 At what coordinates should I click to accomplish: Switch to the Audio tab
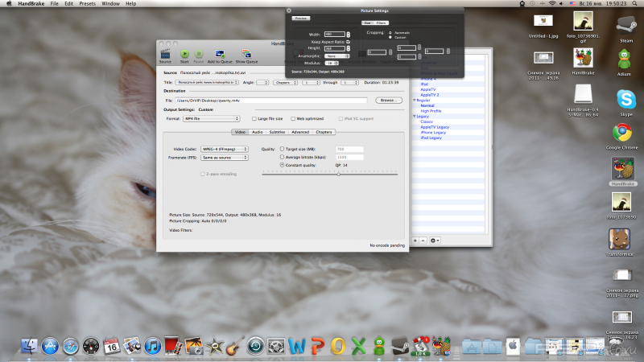(x=257, y=131)
